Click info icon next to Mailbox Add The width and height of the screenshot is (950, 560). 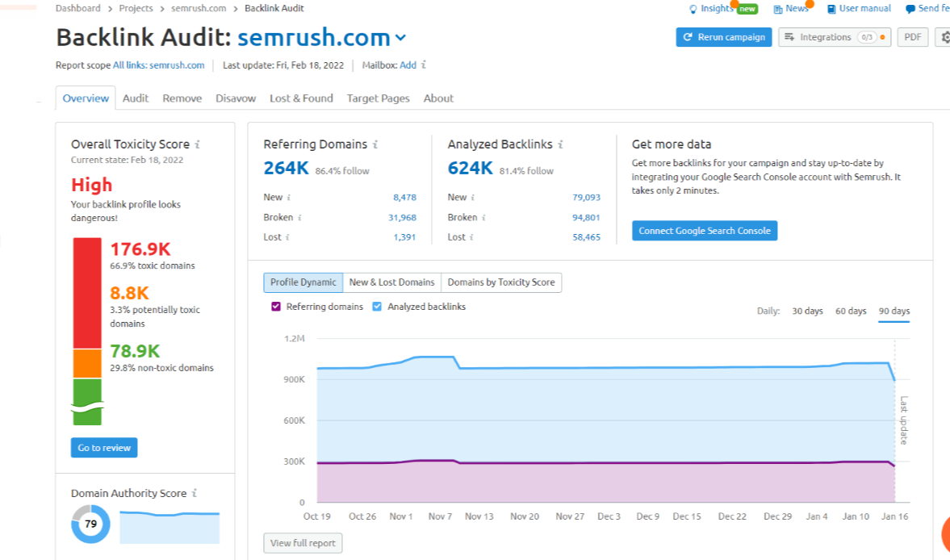(425, 65)
